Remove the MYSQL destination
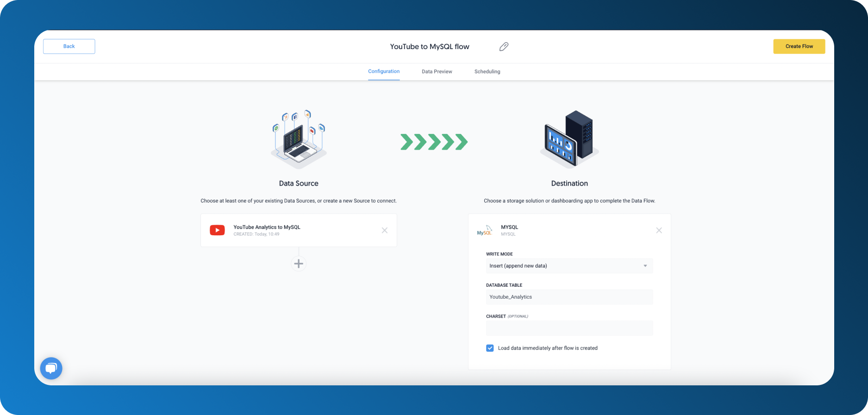This screenshot has width=868, height=415. [x=659, y=230]
